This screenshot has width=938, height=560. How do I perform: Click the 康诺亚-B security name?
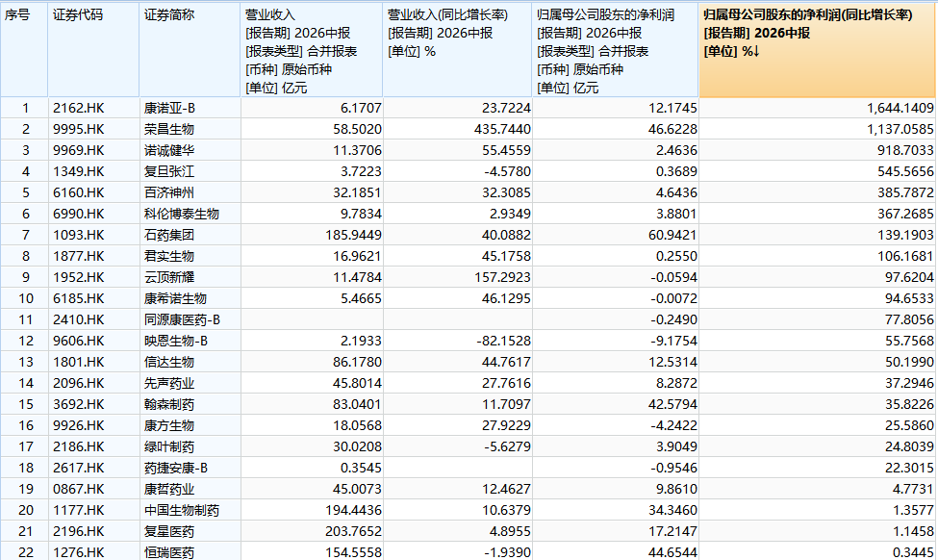coord(170,109)
